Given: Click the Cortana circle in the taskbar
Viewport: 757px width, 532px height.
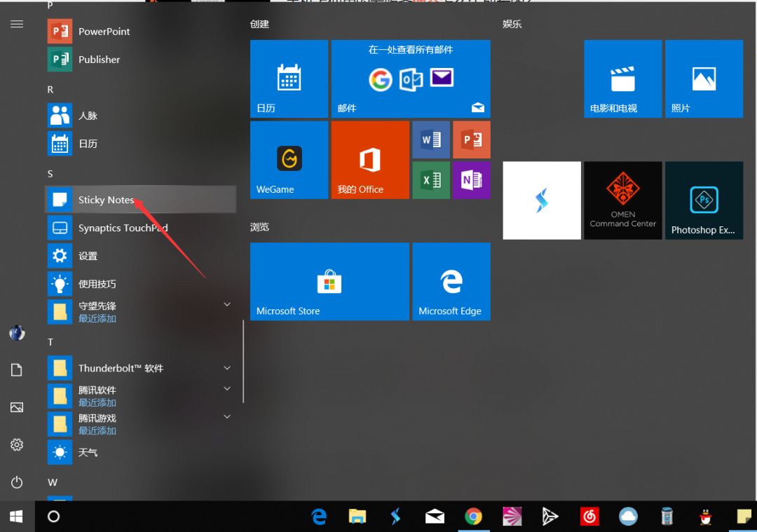Looking at the screenshot, I should [53, 517].
